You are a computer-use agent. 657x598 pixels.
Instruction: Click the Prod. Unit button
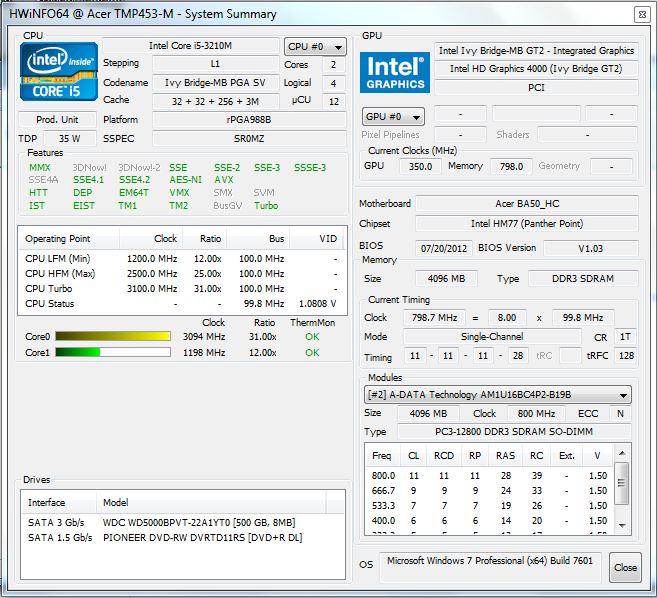click(57, 119)
